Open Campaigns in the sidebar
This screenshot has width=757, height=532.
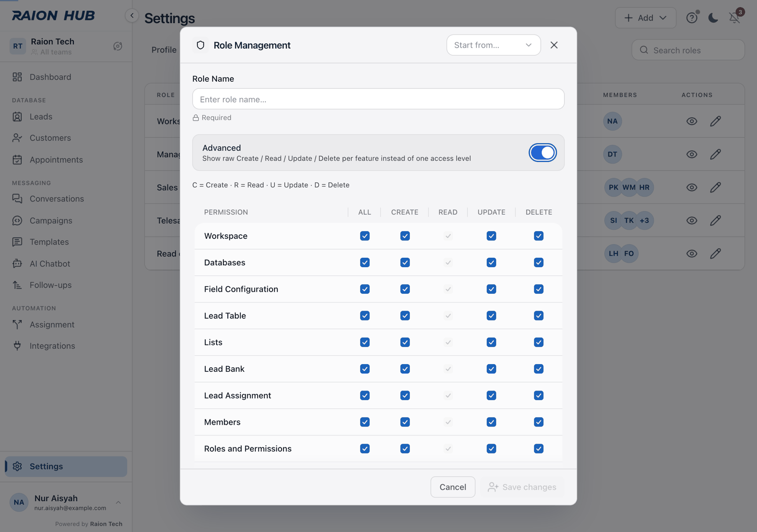pos(66,220)
